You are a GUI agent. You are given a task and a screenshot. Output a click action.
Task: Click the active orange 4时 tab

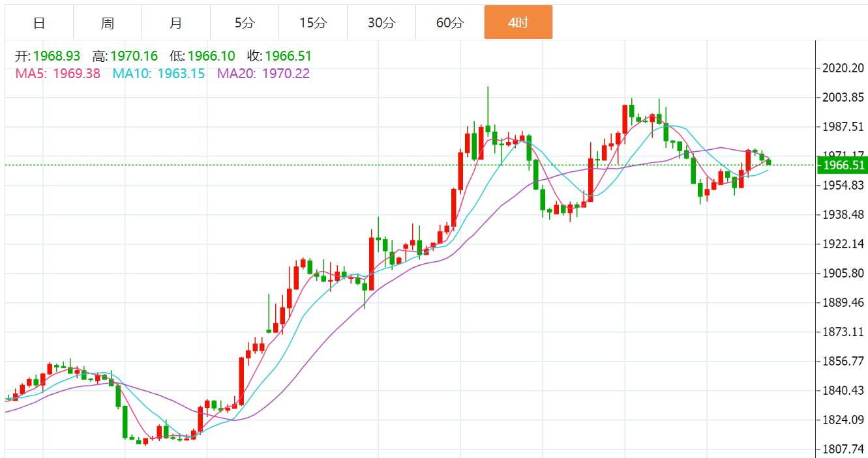pos(518,23)
